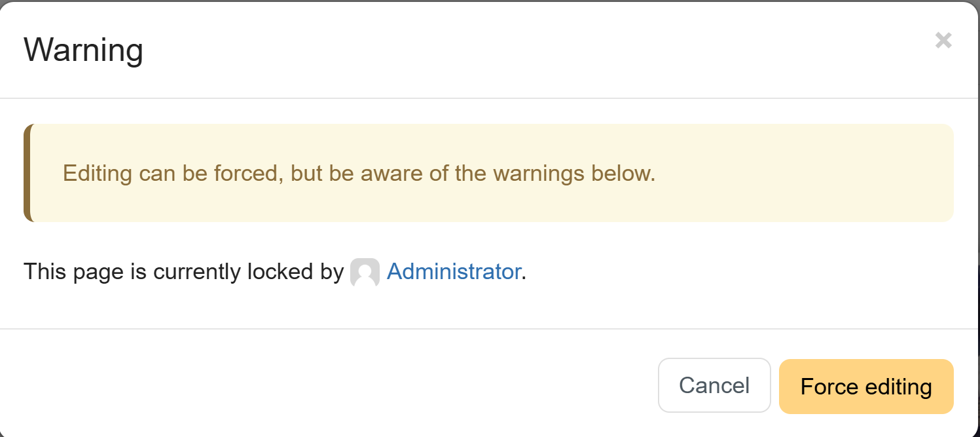Screen dimensions: 980x437
Task: Click the "Warning" dialog title
Action: (x=83, y=50)
